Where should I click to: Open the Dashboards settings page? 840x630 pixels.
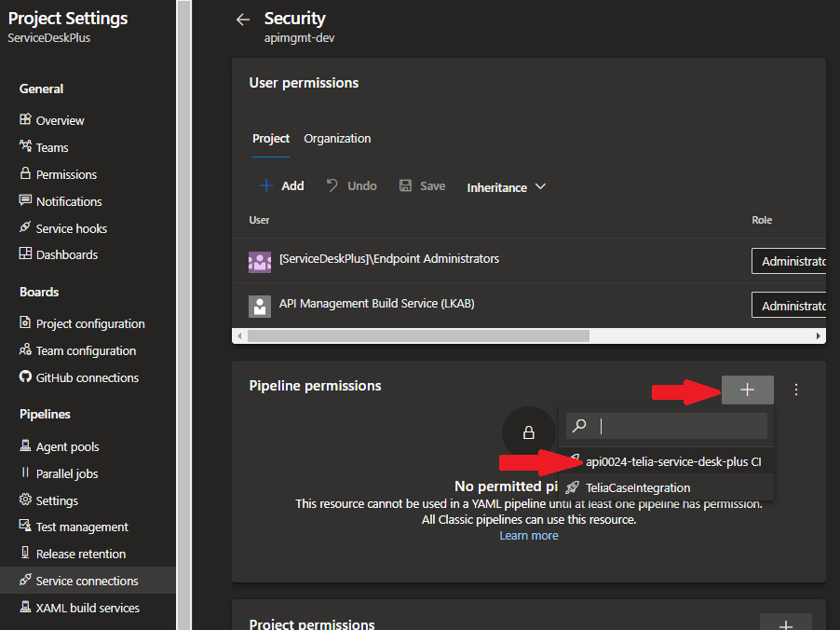65,253
